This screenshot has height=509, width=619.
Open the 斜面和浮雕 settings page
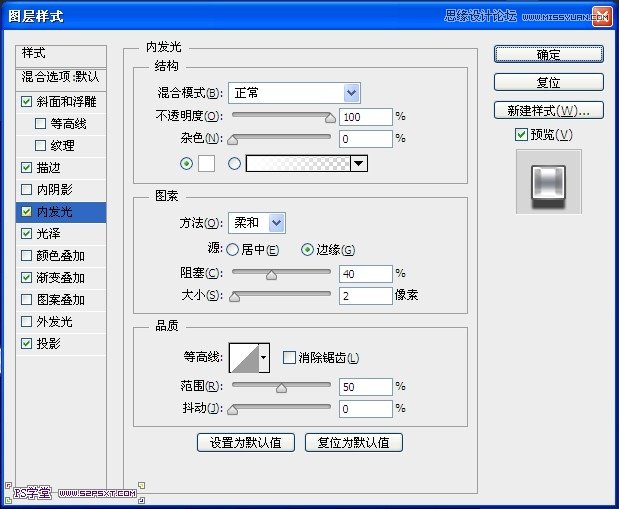click(66, 101)
